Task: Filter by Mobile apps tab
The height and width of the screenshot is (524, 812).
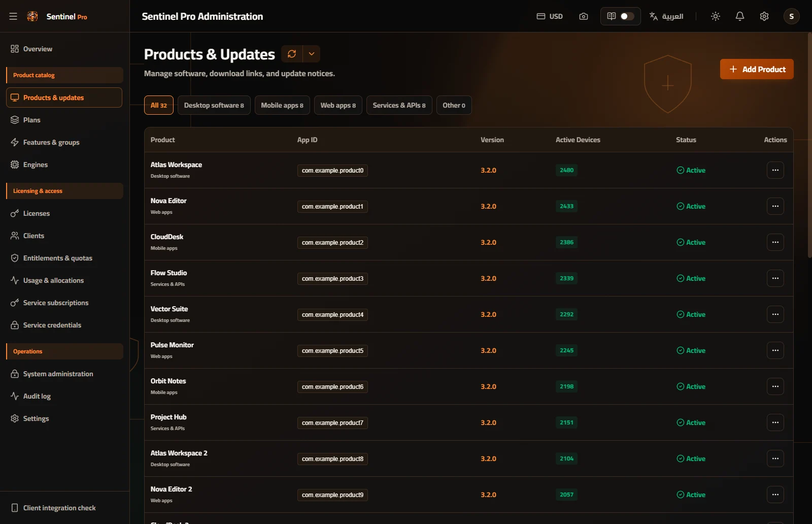Action: click(282, 105)
